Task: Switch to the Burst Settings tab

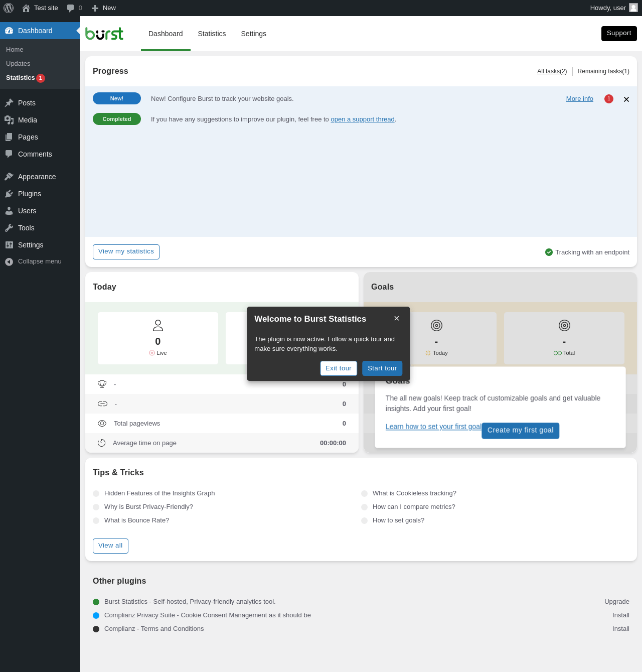Action: [x=253, y=34]
